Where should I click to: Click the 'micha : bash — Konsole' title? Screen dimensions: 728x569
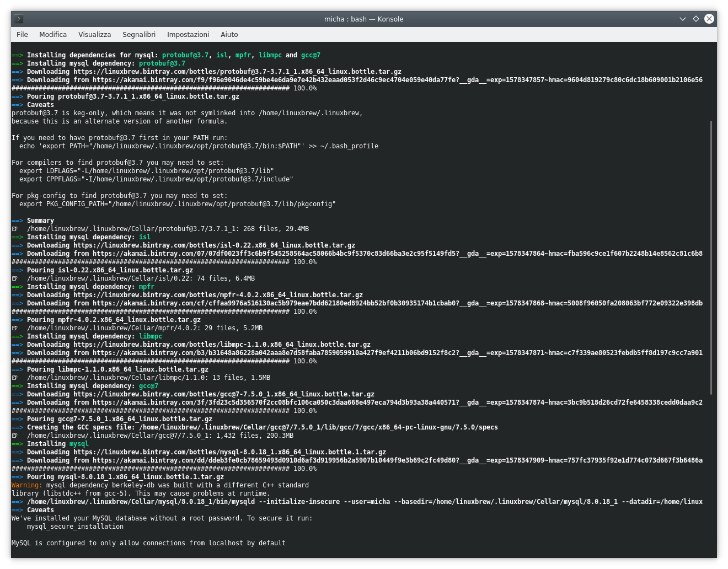point(364,19)
